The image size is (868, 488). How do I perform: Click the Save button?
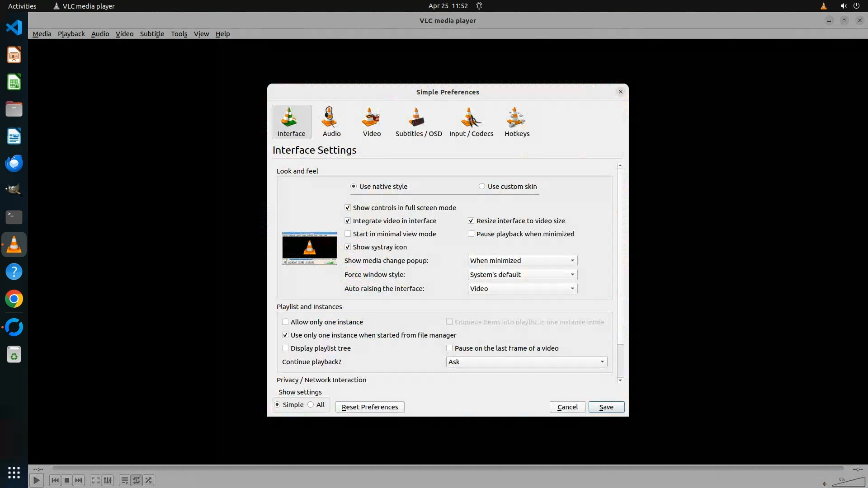[606, 407]
